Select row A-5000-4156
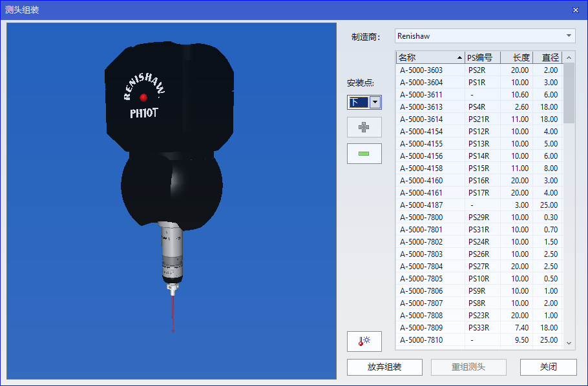This screenshot has height=386, width=588. tap(479, 156)
